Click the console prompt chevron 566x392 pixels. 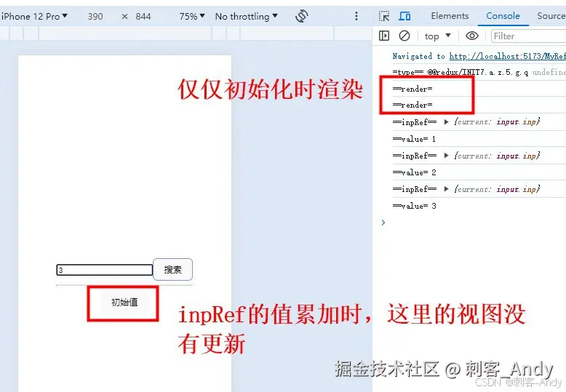(383, 223)
